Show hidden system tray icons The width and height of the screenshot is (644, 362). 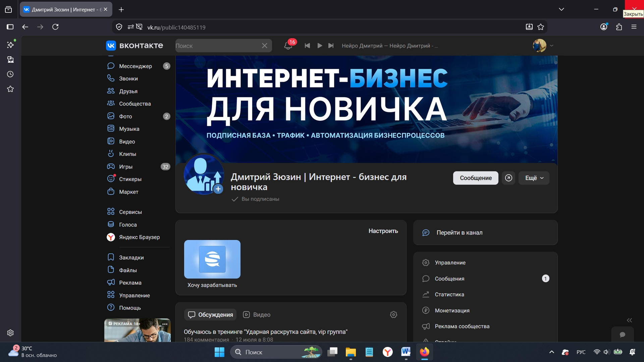551,352
